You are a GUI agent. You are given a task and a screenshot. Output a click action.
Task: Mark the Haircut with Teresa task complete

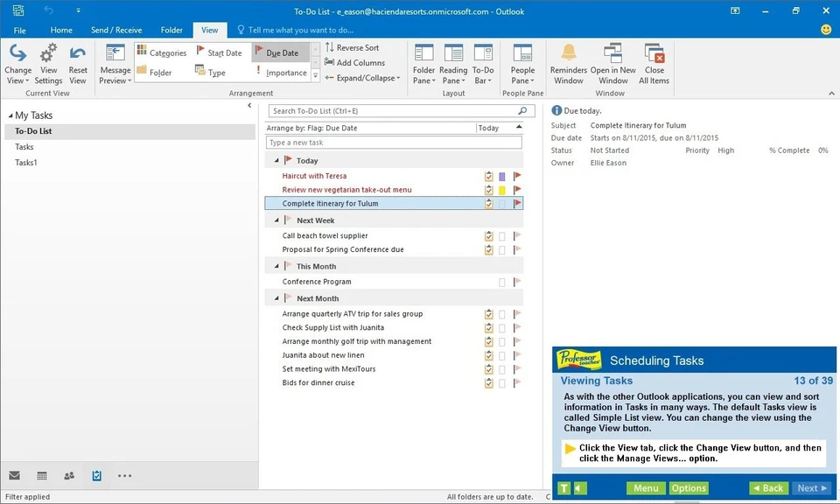488,175
